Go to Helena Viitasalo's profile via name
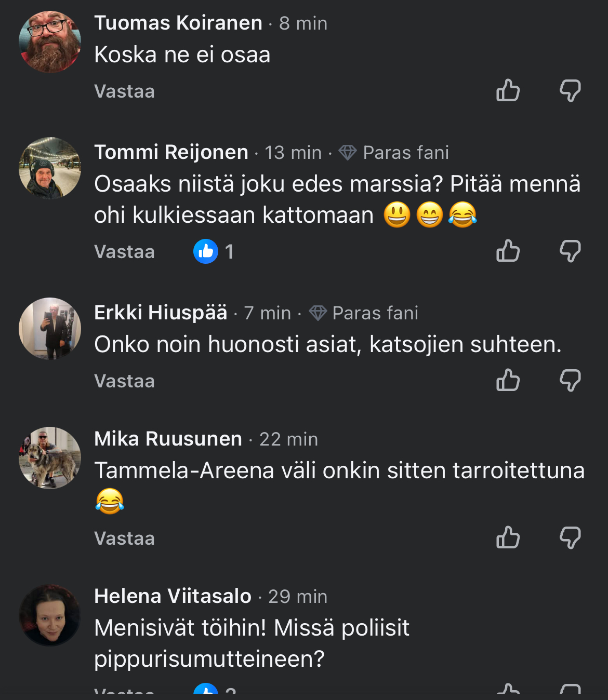This screenshot has width=608, height=700. 173,596
